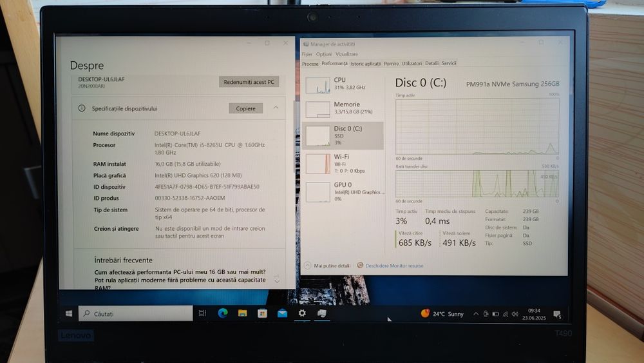This screenshot has width=644, height=363.
Task: Click the Intel Core i5-8265U processor value
Action: (x=209, y=148)
